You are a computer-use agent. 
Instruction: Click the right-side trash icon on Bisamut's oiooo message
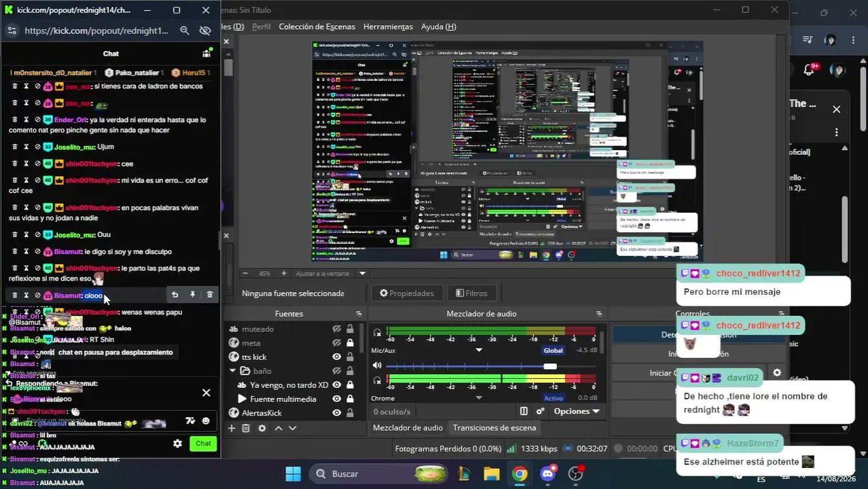[x=209, y=295]
